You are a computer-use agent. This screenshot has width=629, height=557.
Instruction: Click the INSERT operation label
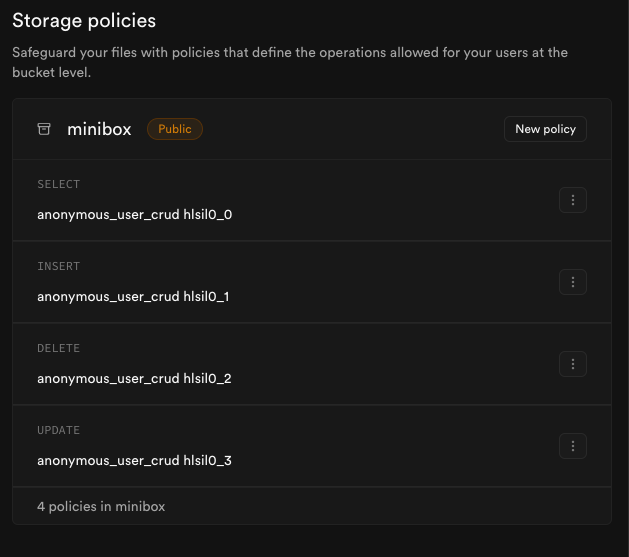pyautogui.click(x=58, y=266)
